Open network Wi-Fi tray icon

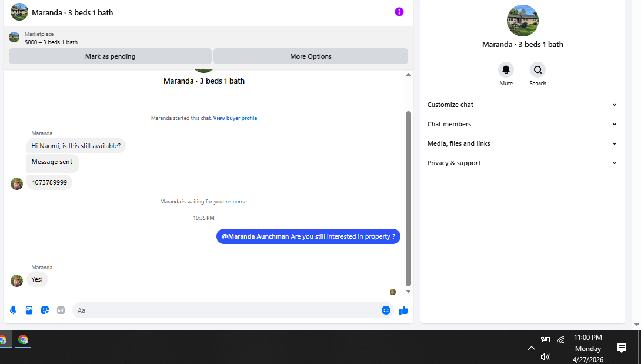click(x=561, y=339)
